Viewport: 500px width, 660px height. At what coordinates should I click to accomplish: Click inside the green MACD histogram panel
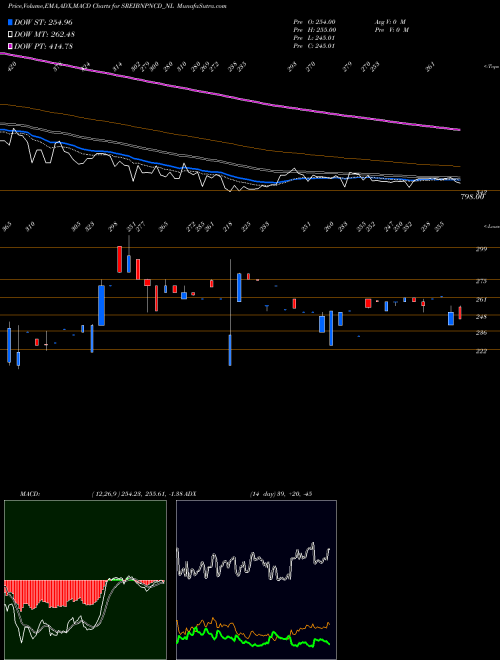coord(85,580)
